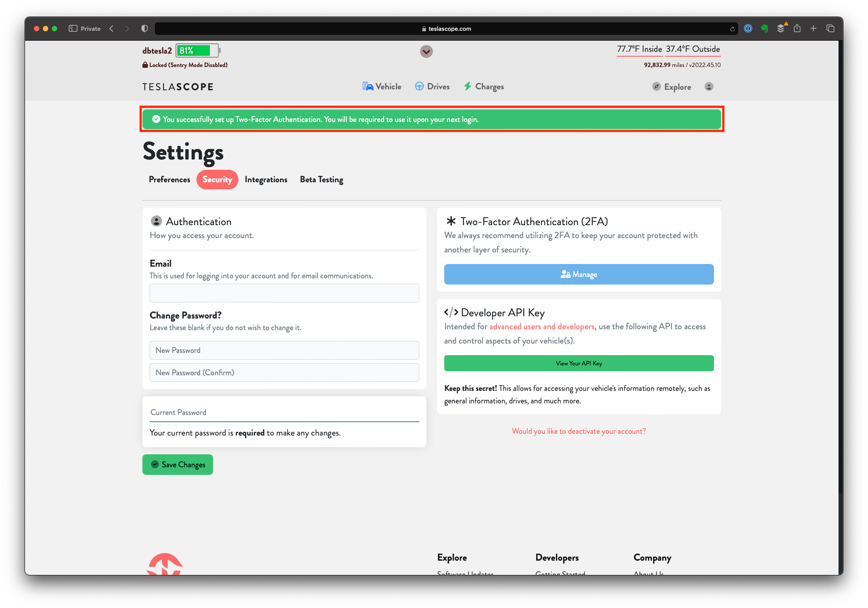Click the Two-Factor Authentication asterisk icon
This screenshot has height=608, width=868.
(451, 221)
